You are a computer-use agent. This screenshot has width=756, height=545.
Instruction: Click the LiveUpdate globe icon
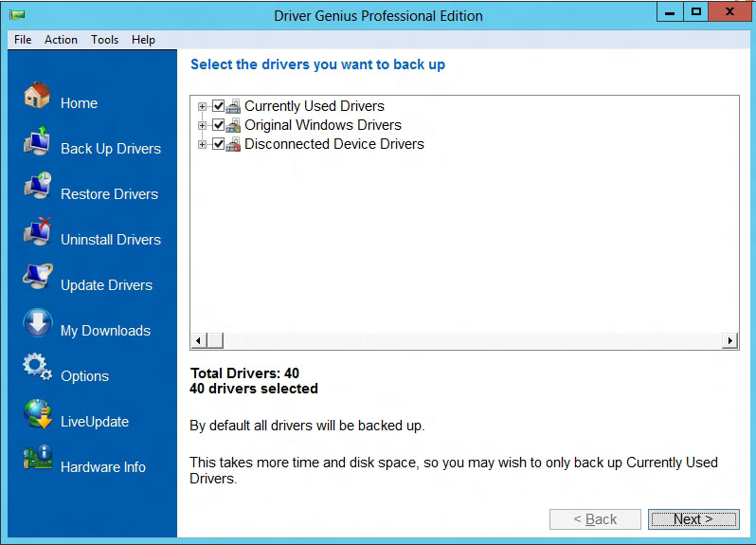point(38,414)
